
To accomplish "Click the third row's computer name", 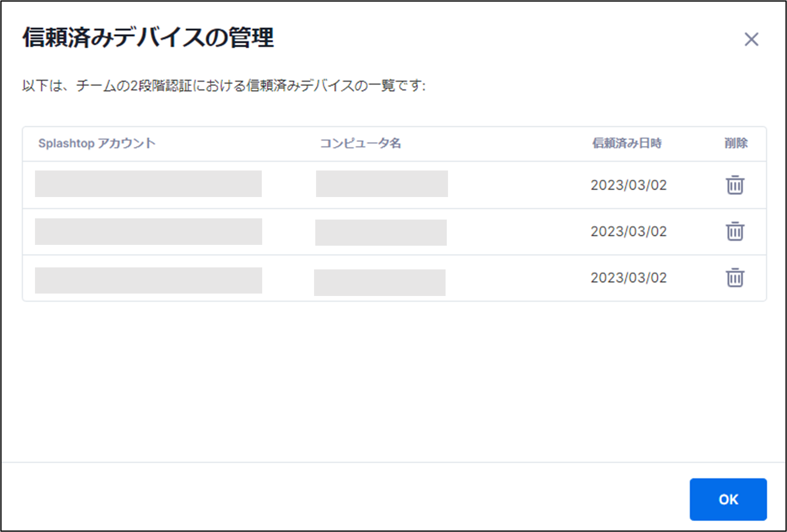I will click(380, 282).
